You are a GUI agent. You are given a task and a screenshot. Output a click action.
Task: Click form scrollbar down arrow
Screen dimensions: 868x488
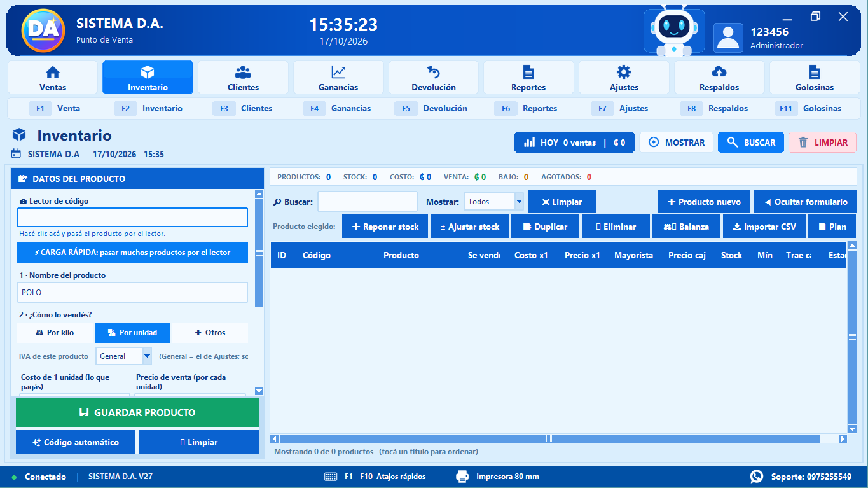coord(259,391)
